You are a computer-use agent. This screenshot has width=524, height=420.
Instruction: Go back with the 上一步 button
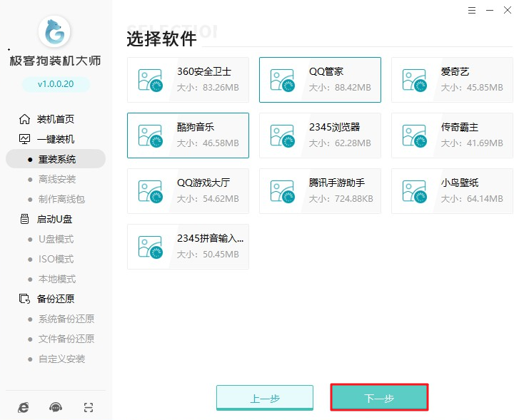click(x=265, y=398)
